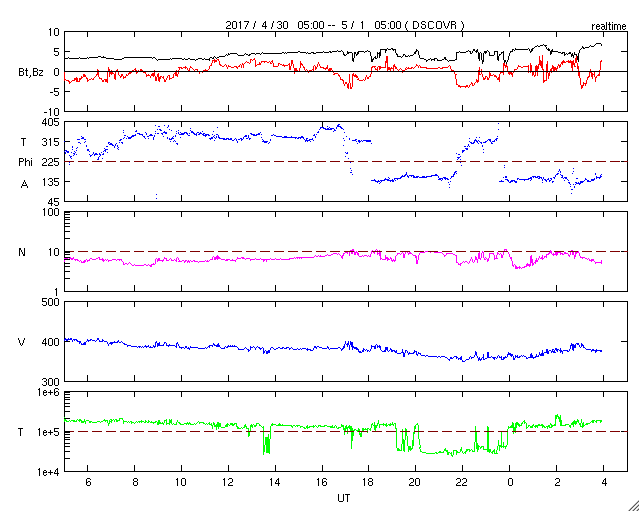Click the '4' hour label on the time axis
Screen dimensions: 640x512
point(604,482)
